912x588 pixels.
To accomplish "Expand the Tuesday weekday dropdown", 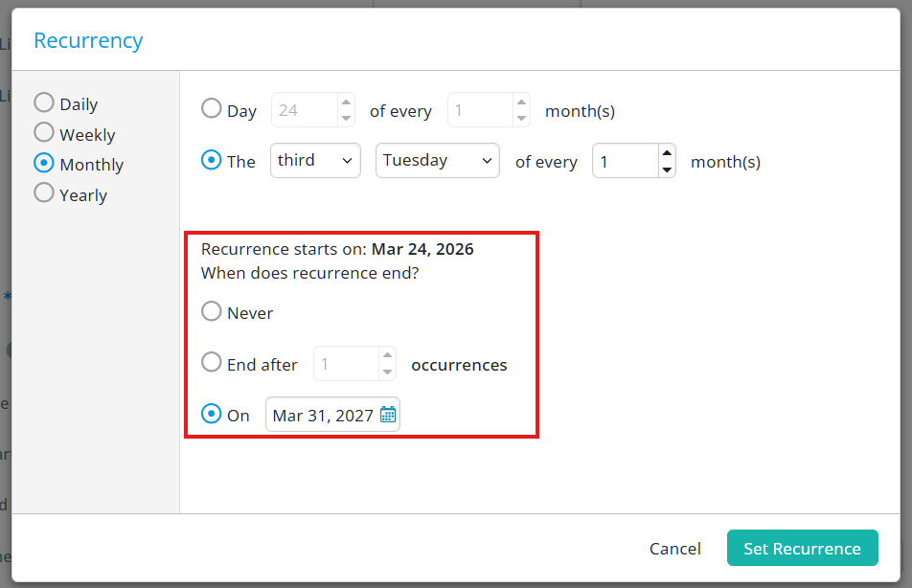I will pyautogui.click(x=437, y=161).
